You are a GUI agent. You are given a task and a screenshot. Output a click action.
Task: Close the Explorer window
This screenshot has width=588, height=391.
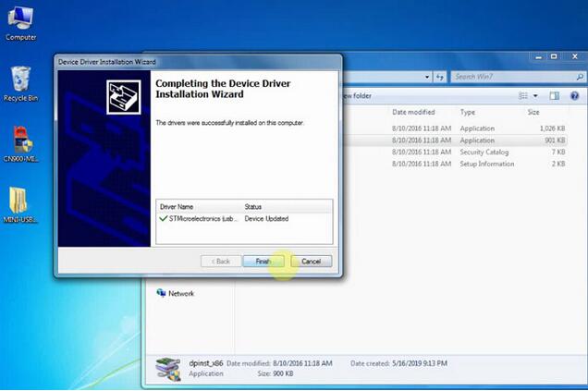coord(575,57)
